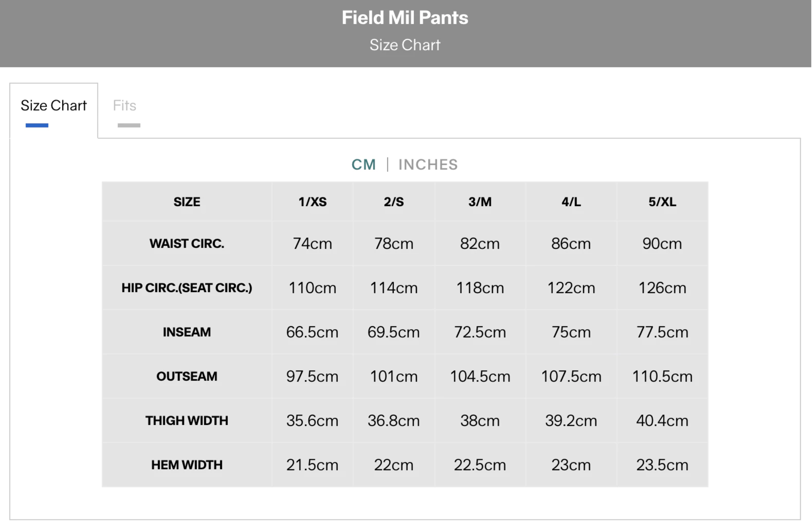Switch to the Fits tab
The width and height of the screenshot is (812, 530).
(x=125, y=106)
